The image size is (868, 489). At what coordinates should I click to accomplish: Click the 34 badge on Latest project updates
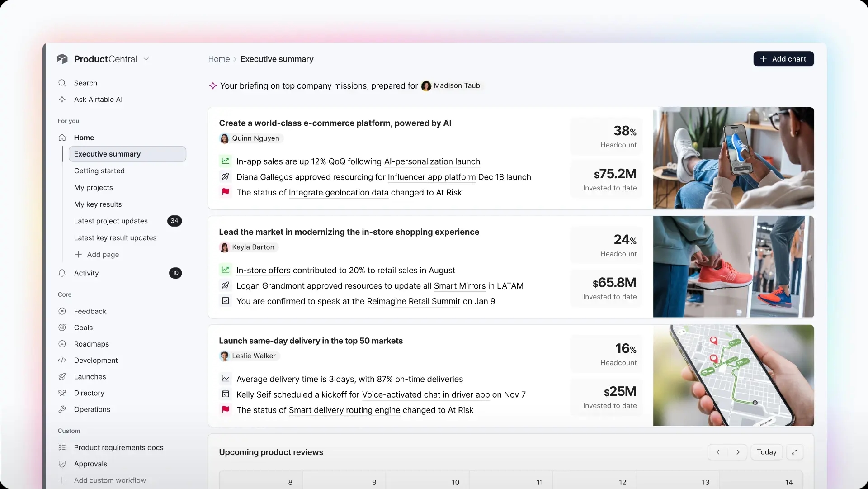(175, 221)
